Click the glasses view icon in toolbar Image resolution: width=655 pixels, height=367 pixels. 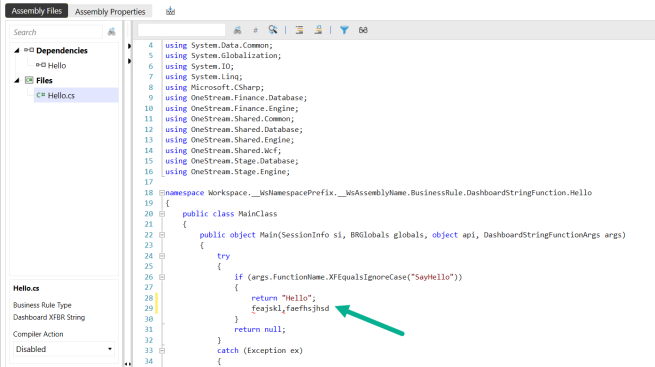pyautogui.click(x=363, y=30)
